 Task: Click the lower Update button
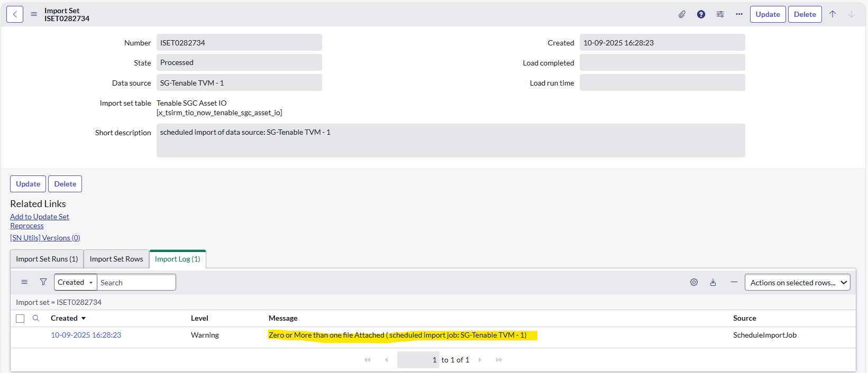pos(28,184)
